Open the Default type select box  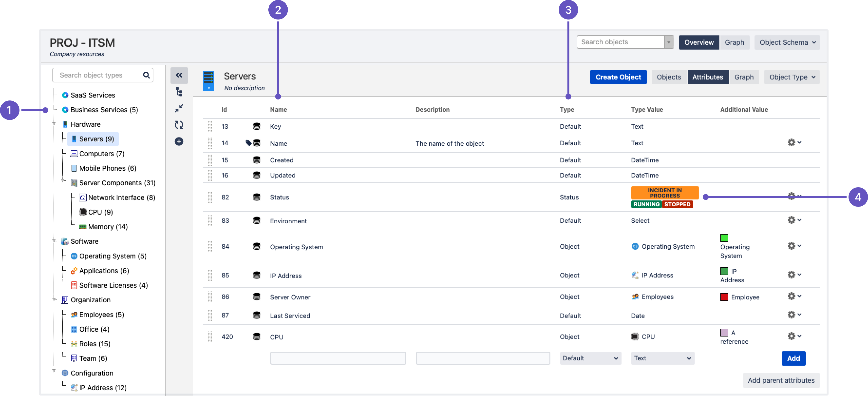pos(590,358)
